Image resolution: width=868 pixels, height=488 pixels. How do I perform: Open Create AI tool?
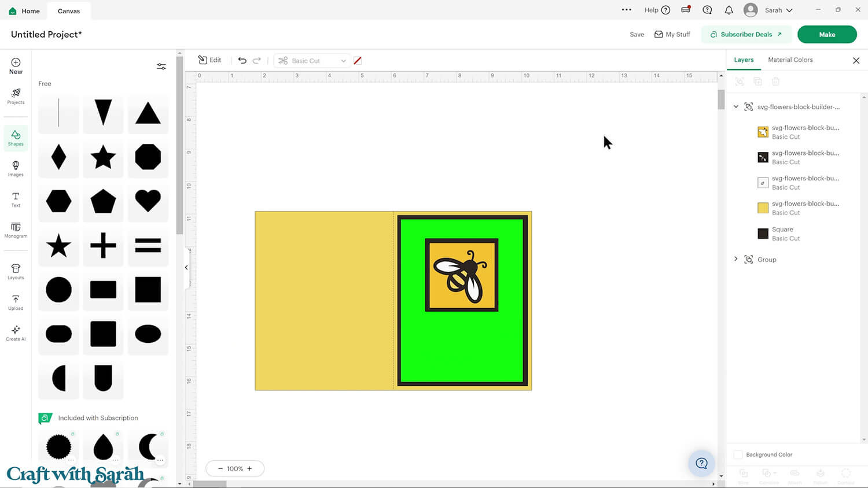click(x=16, y=333)
